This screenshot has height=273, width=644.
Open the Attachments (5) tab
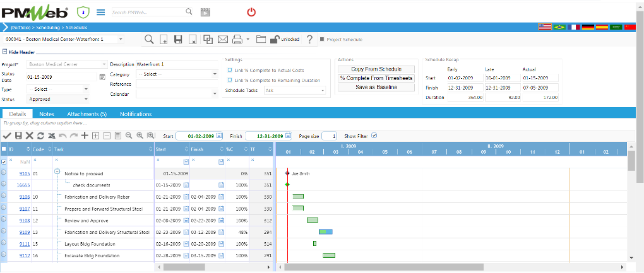87,114
